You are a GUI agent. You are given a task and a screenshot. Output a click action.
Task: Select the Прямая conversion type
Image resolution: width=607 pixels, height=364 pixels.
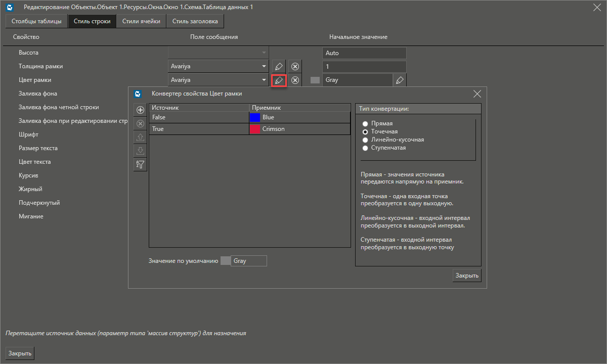tap(365, 123)
